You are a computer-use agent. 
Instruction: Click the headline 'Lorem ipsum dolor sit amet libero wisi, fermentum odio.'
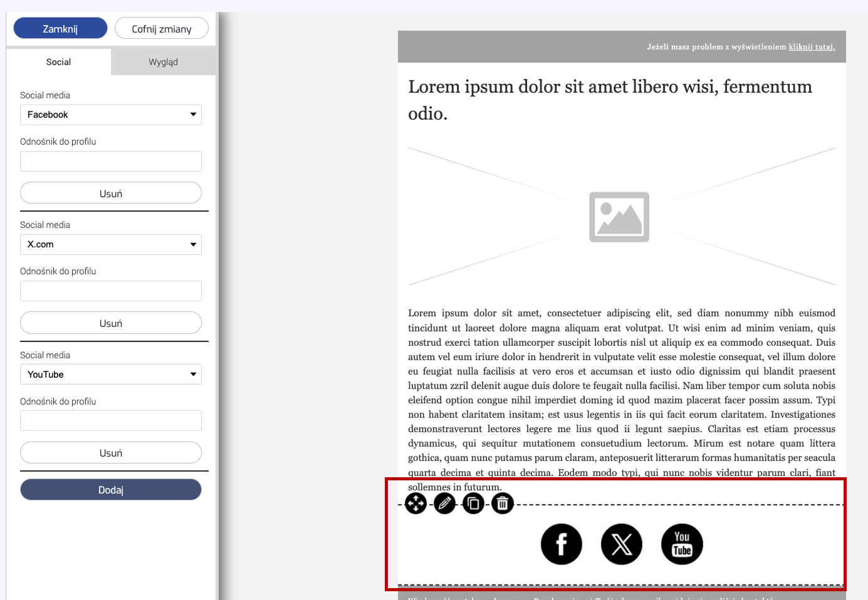[x=610, y=100]
